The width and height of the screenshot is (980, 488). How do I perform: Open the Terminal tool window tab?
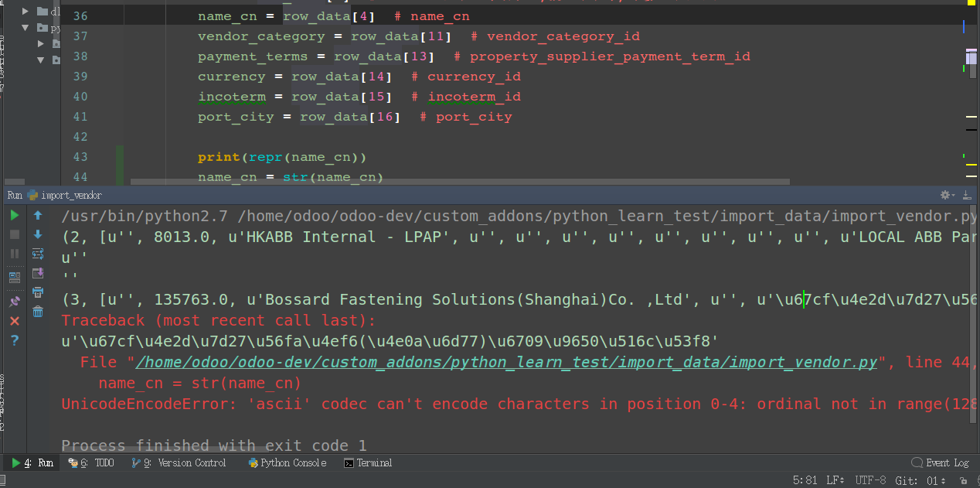click(x=368, y=462)
